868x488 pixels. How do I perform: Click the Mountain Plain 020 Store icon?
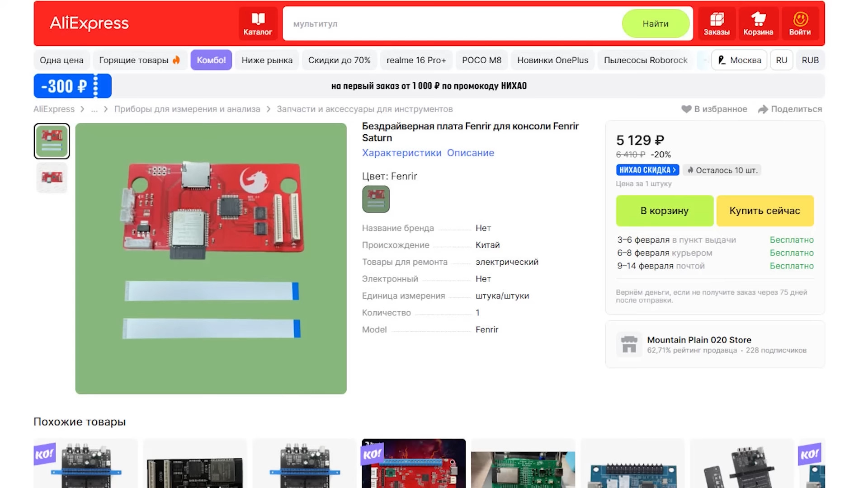tap(629, 345)
